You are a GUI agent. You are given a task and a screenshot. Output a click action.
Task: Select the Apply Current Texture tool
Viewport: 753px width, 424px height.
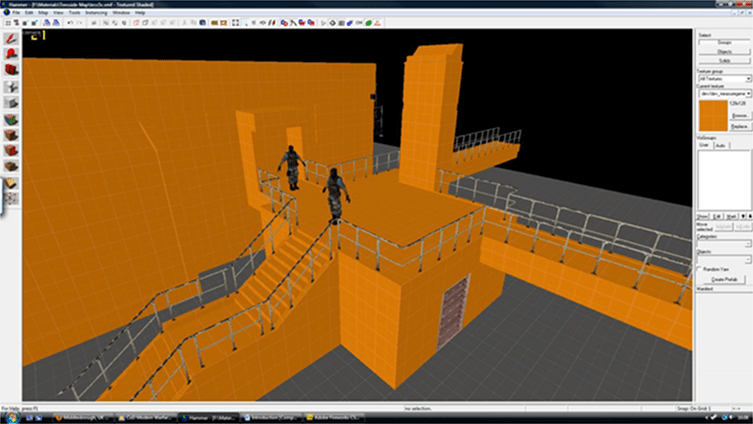tap(11, 135)
